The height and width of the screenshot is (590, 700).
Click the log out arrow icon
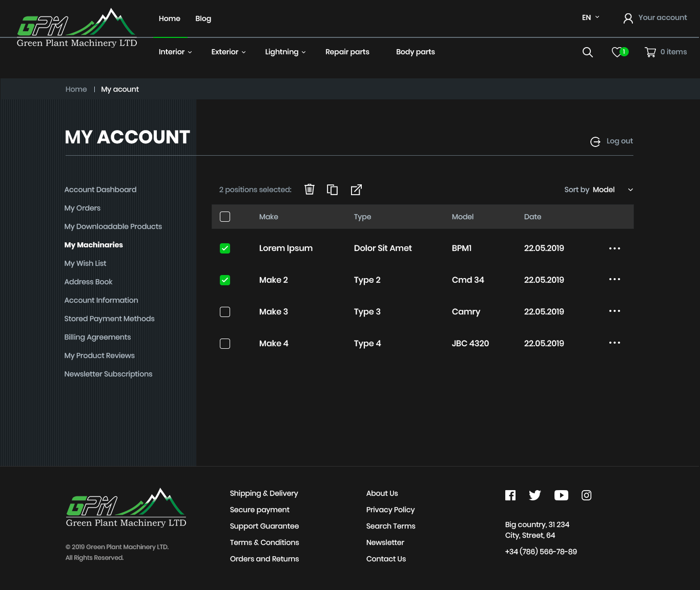click(595, 142)
